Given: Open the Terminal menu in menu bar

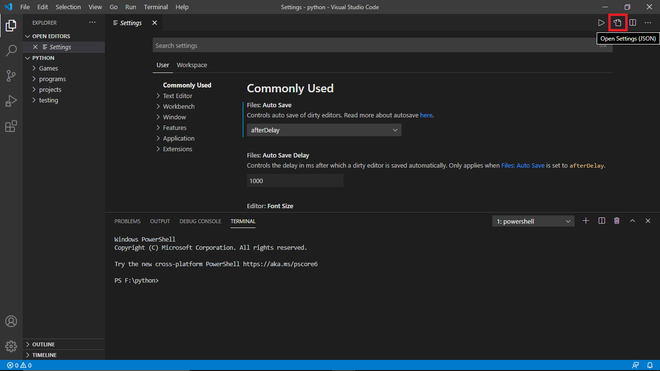Looking at the screenshot, I should tap(156, 7).
